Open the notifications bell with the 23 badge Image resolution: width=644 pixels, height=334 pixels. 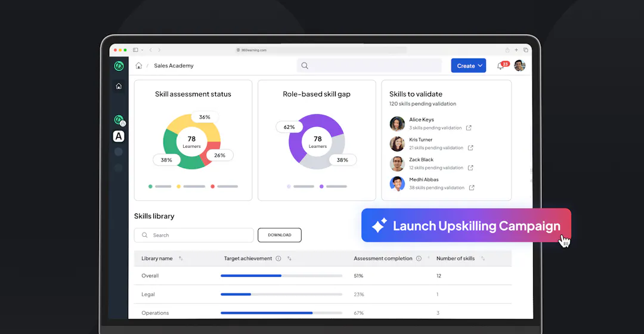(502, 66)
